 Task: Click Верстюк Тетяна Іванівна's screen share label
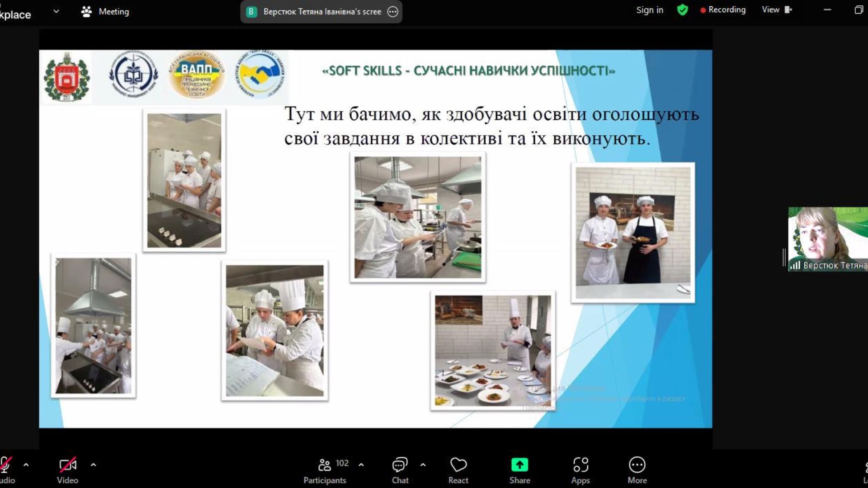322,12
